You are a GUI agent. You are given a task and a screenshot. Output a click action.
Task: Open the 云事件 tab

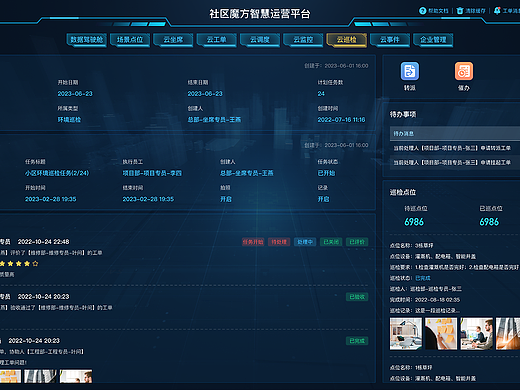click(390, 40)
